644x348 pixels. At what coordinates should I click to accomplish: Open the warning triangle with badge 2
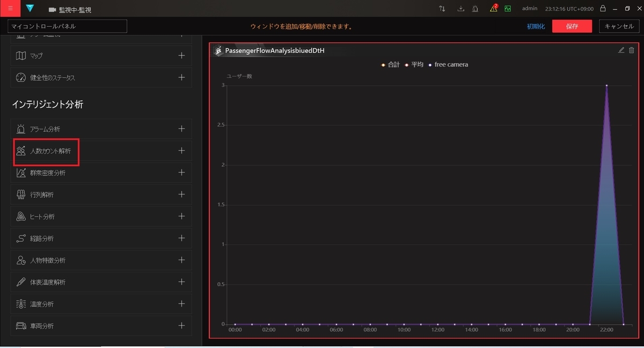[x=494, y=8]
